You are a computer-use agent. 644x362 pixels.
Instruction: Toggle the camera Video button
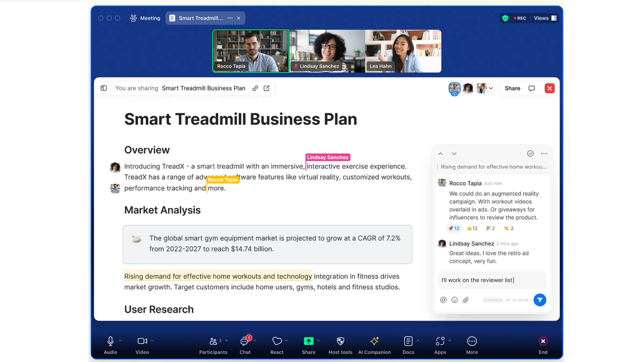pos(142,341)
